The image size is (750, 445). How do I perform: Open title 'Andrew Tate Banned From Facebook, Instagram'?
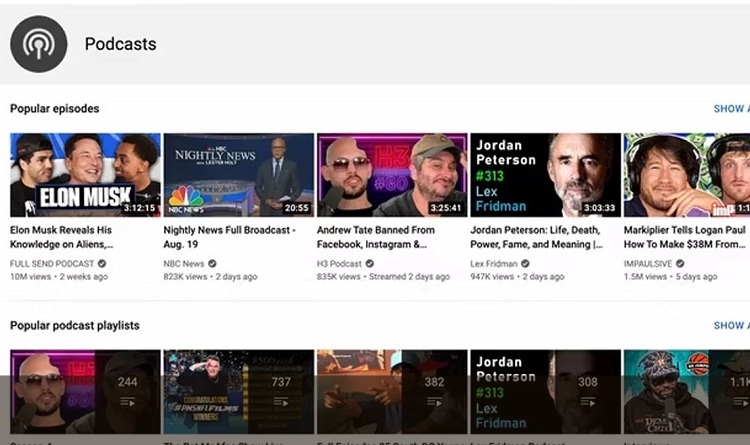375,237
